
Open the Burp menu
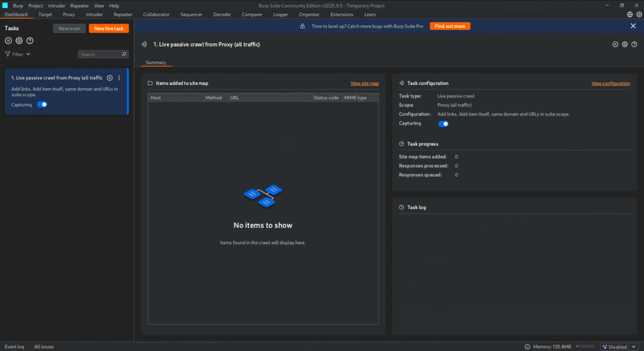[18, 6]
